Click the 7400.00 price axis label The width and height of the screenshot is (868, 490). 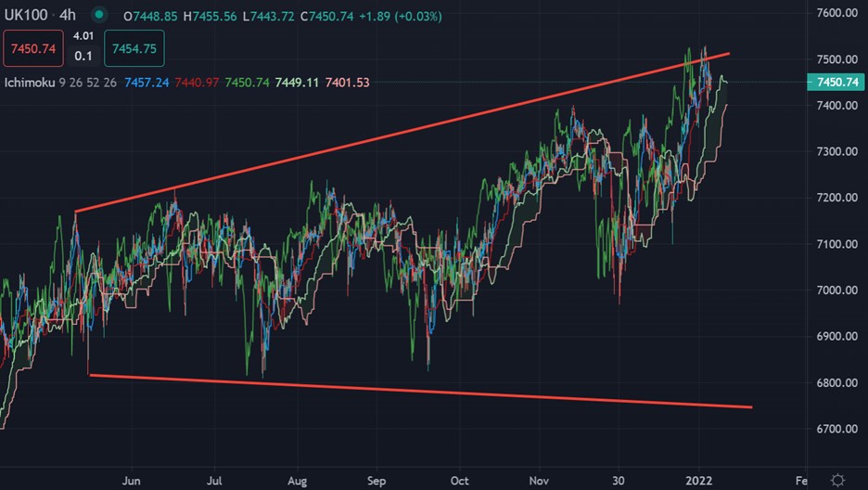click(x=837, y=105)
